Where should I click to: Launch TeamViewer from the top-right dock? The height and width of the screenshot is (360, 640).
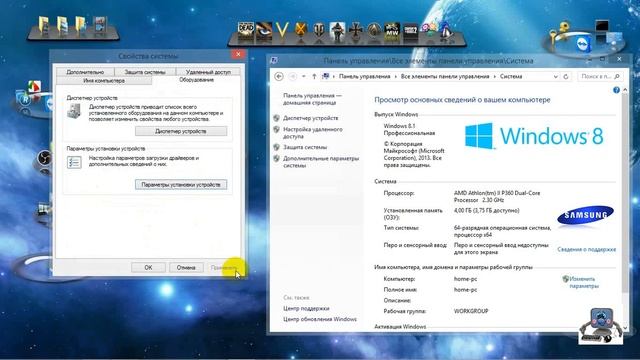point(584,44)
